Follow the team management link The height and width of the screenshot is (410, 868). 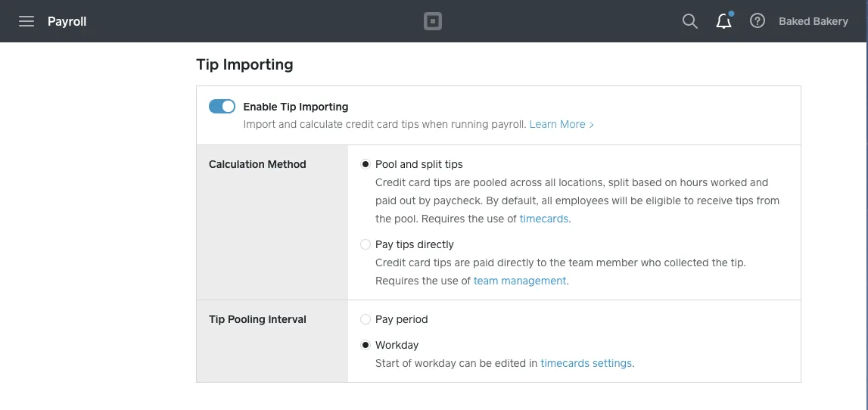tap(520, 281)
